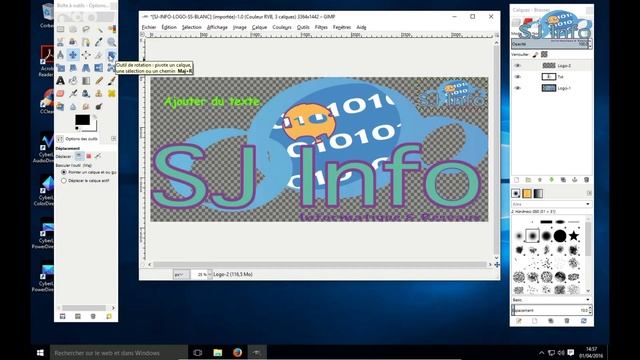Select the Zoom magnifier tool

coord(111,42)
